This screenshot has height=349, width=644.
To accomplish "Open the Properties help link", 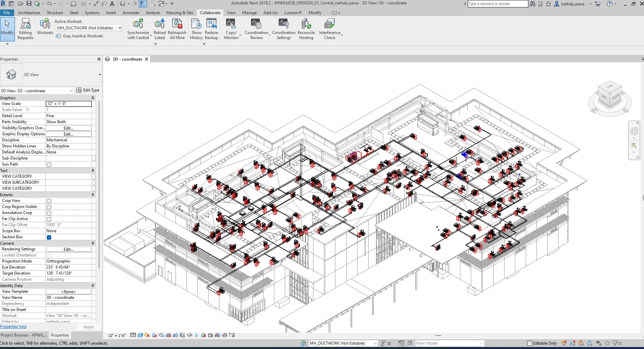I will [13, 326].
